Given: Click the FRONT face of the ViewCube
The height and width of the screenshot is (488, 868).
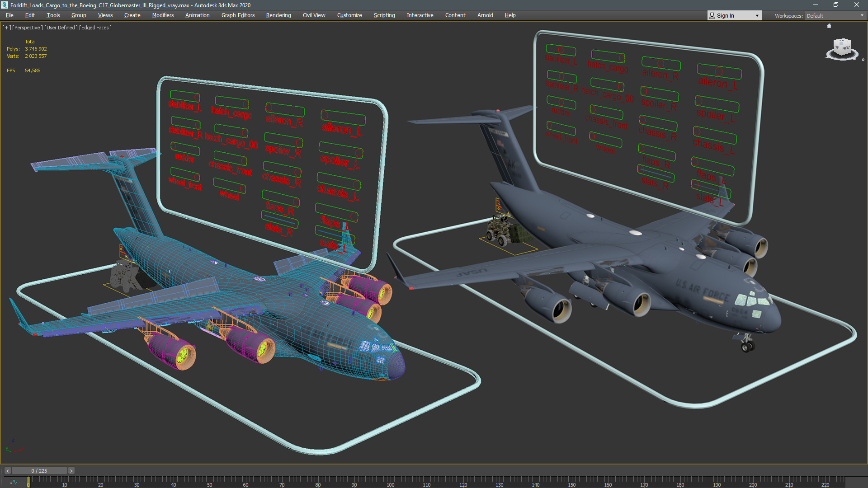Looking at the screenshot, I should tap(845, 48).
